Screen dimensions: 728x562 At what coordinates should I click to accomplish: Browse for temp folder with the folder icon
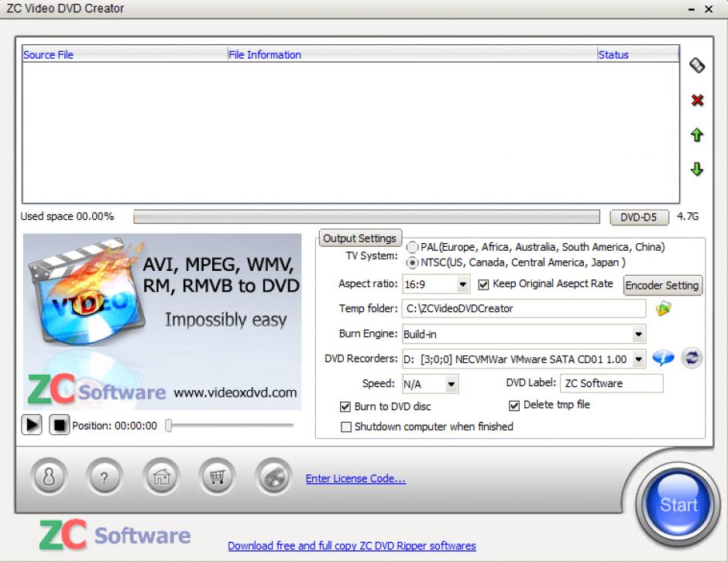tap(664, 308)
